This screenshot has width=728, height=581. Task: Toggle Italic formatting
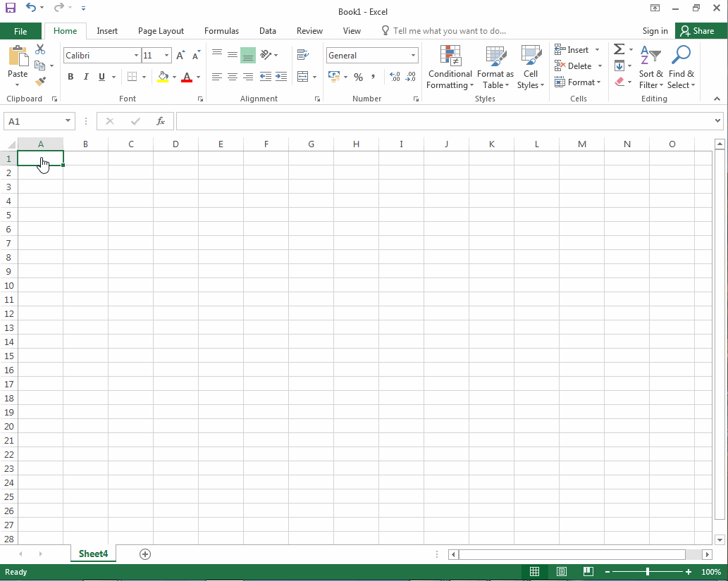pos(86,77)
